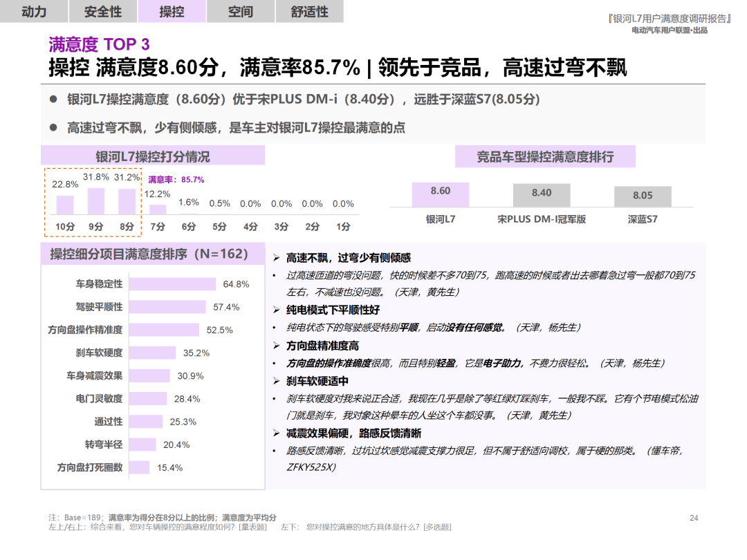Viewport: 747px width, 560px height.
Task: Switch to the 动力 tab
Action: (34, 12)
